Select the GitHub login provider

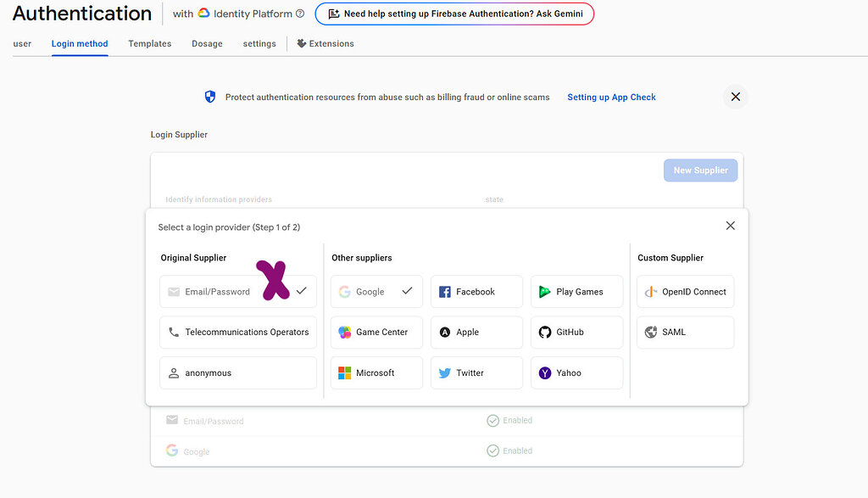576,332
